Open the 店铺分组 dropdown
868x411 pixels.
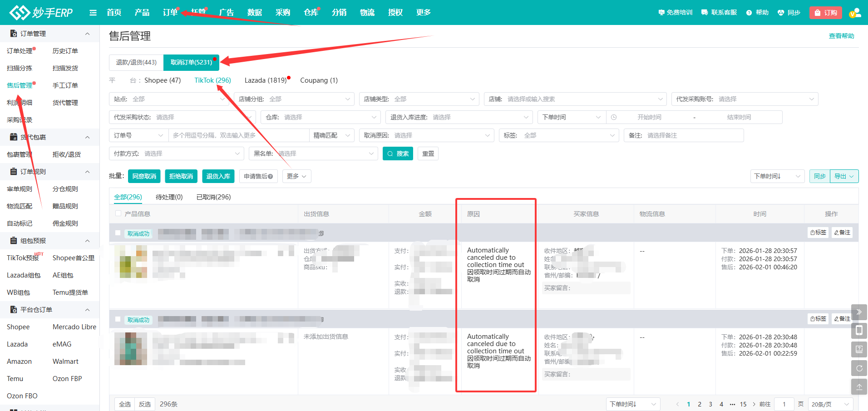(x=294, y=99)
